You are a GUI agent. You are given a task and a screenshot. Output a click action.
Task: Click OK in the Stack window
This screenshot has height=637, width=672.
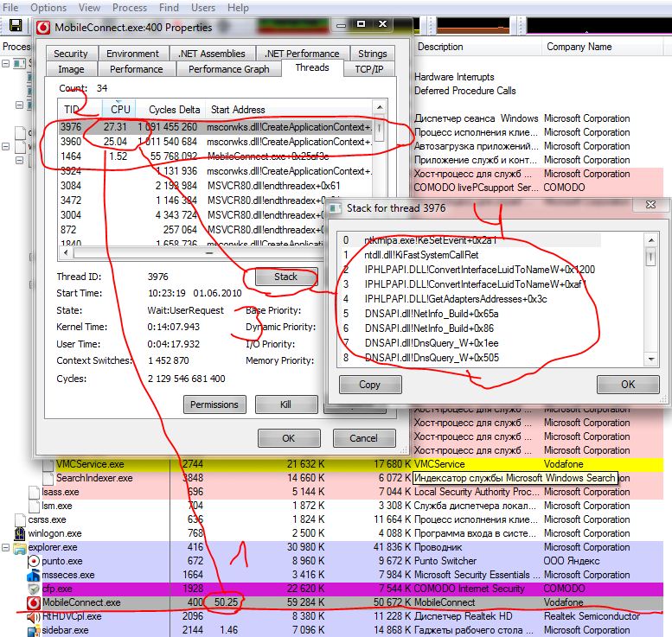point(628,385)
